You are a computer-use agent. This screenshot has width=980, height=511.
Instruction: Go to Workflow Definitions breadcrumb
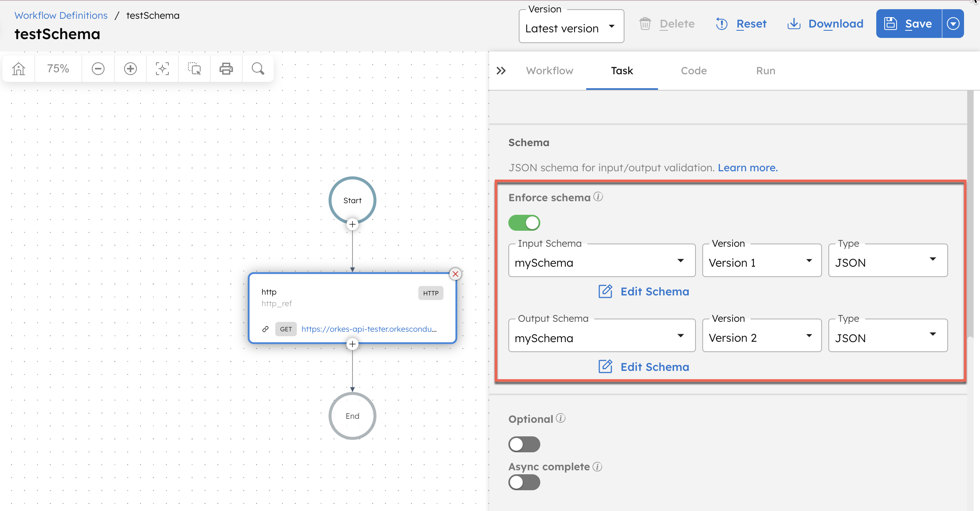point(61,15)
